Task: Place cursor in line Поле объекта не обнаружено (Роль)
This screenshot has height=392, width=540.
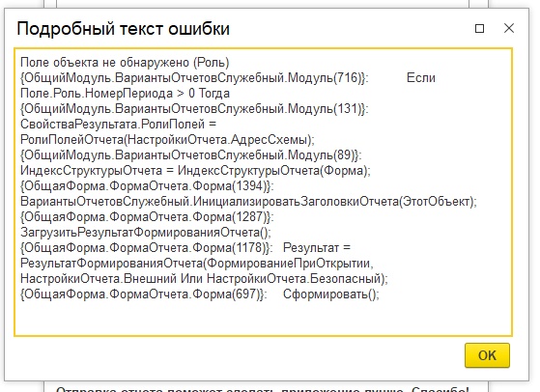Action: click(125, 63)
